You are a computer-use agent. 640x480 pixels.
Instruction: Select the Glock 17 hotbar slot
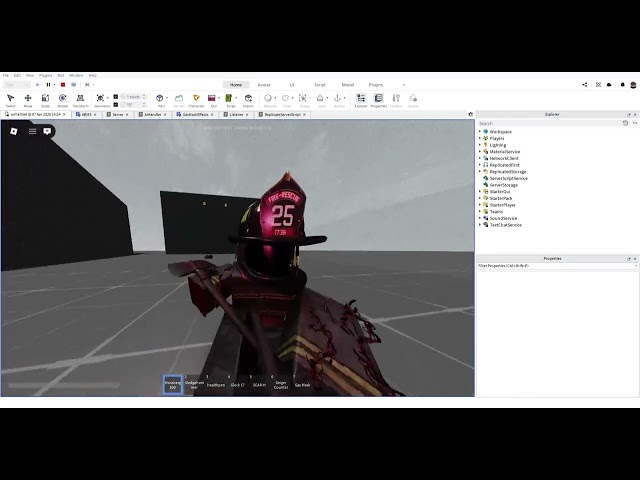tap(237, 383)
